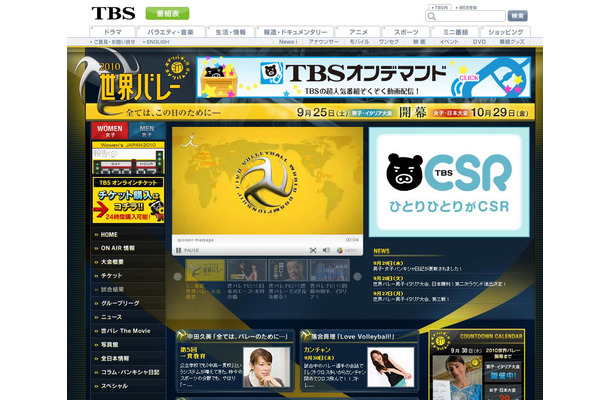The image size is (610, 400).
Task: Select the 日本のエース木村沙織 video thumbnail
Action: (247, 270)
